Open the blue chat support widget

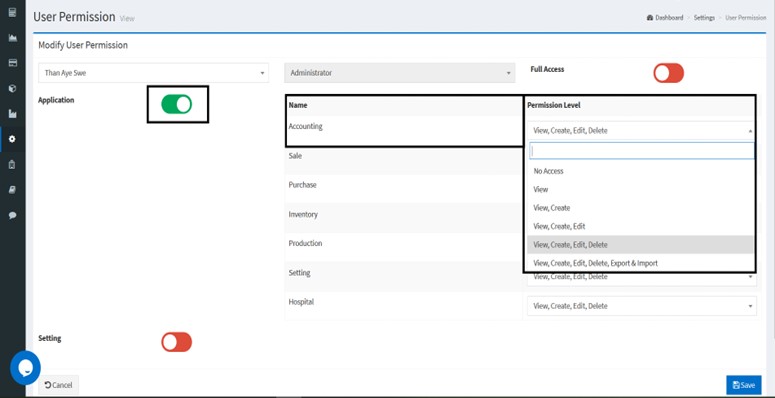coord(25,368)
